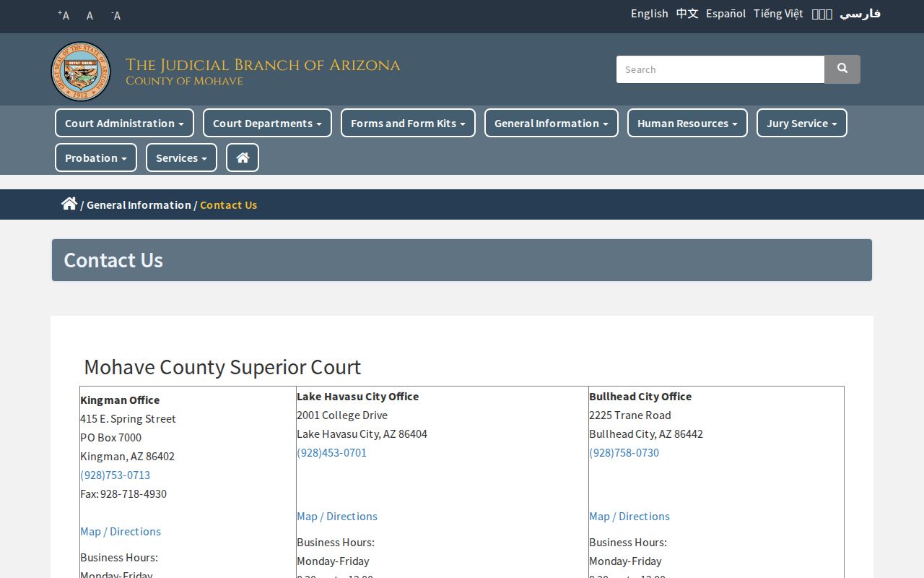Expand the Human Resources dropdown
Image resolution: width=924 pixels, height=578 pixels.
point(687,123)
